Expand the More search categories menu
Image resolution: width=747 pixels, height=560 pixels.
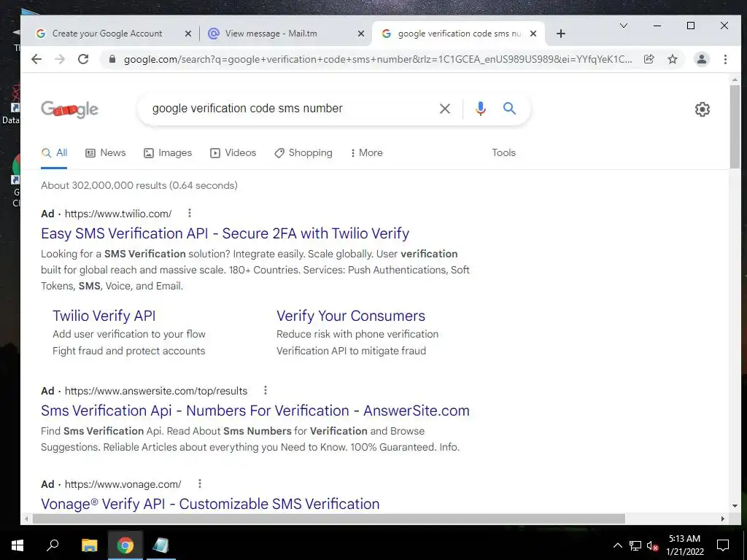pyautogui.click(x=366, y=153)
